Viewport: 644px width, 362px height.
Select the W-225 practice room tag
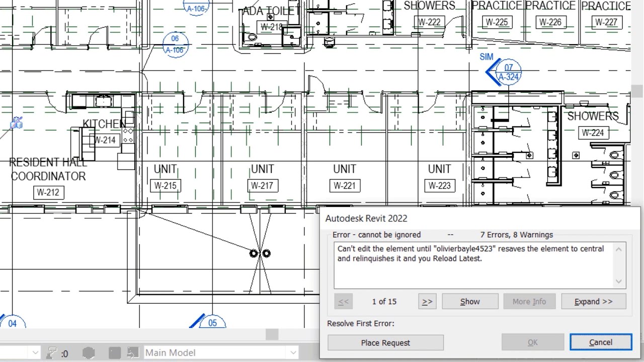(497, 22)
